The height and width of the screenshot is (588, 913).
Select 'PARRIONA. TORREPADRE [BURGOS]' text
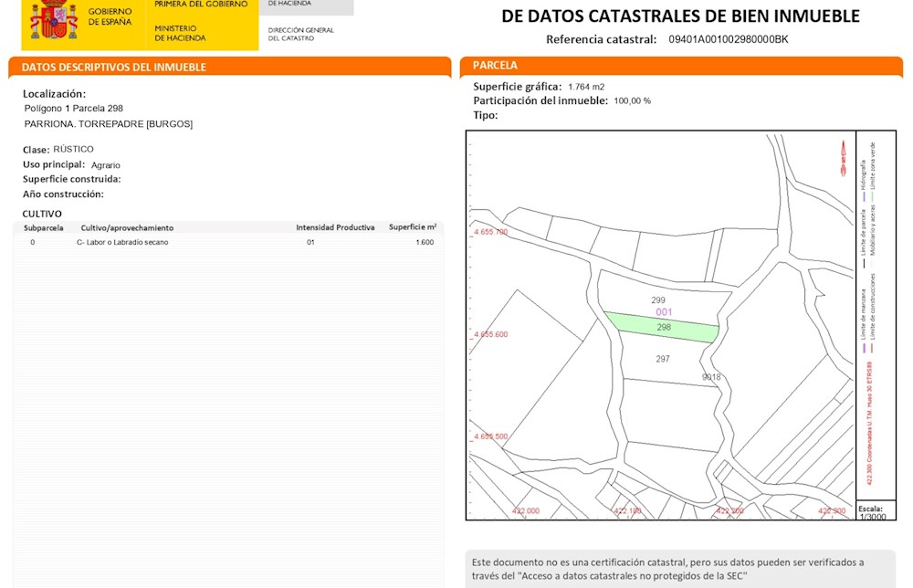point(109,124)
